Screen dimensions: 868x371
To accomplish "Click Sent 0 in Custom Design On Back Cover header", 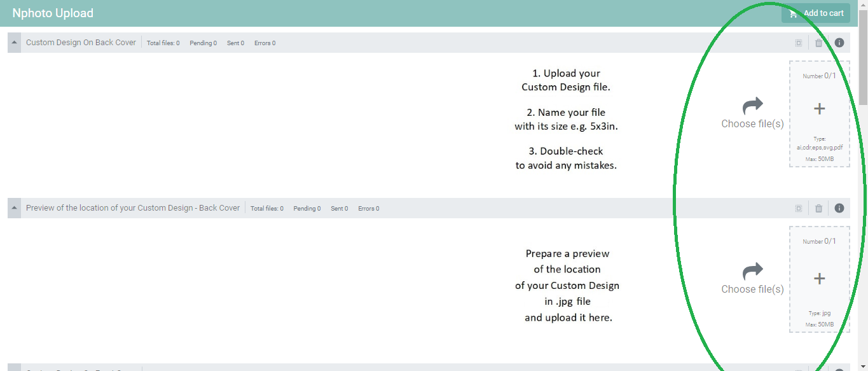I will (235, 43).
